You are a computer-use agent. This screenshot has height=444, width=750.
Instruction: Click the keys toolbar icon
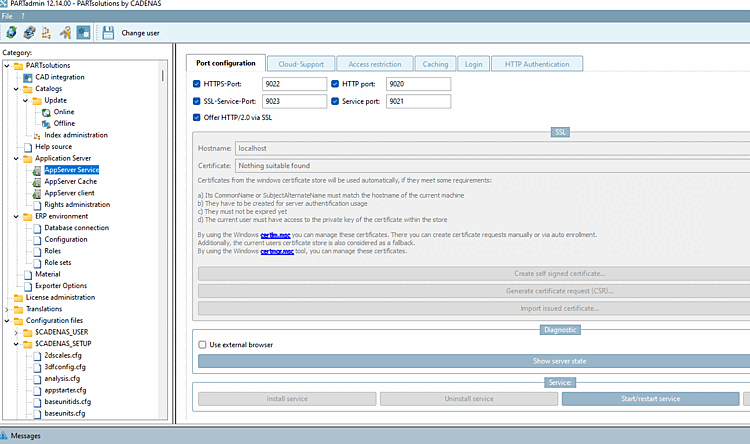coord(65,33)
